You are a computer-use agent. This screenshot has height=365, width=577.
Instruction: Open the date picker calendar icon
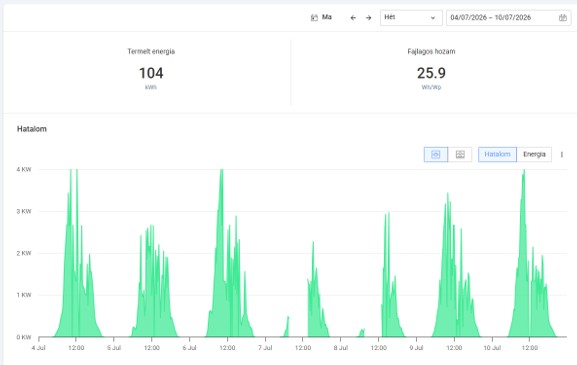[x=563, y=18]
